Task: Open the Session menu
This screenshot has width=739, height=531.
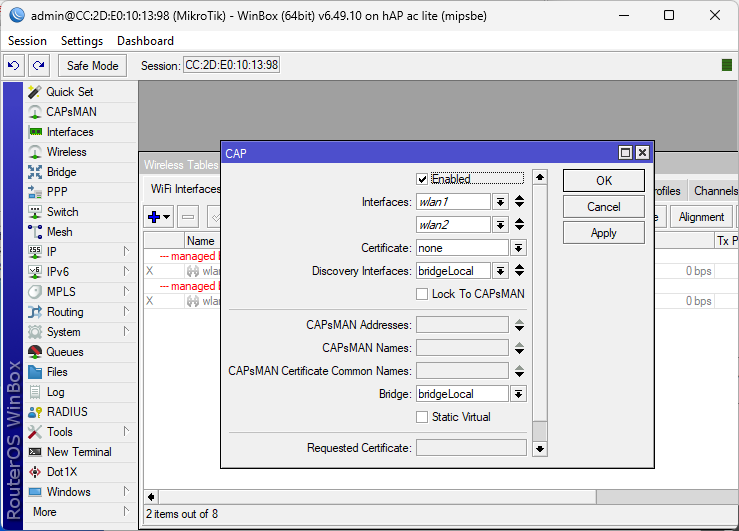Action: tap(27, 41)
